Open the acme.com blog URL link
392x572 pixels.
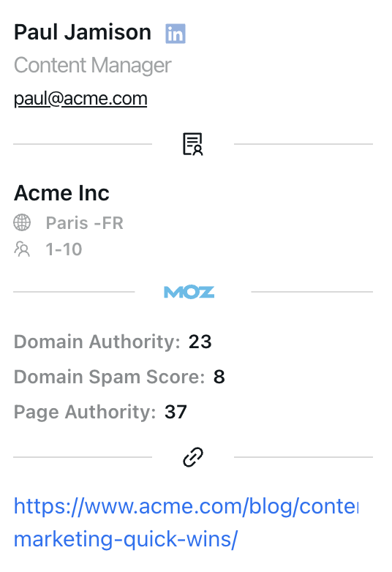point(186,506)
